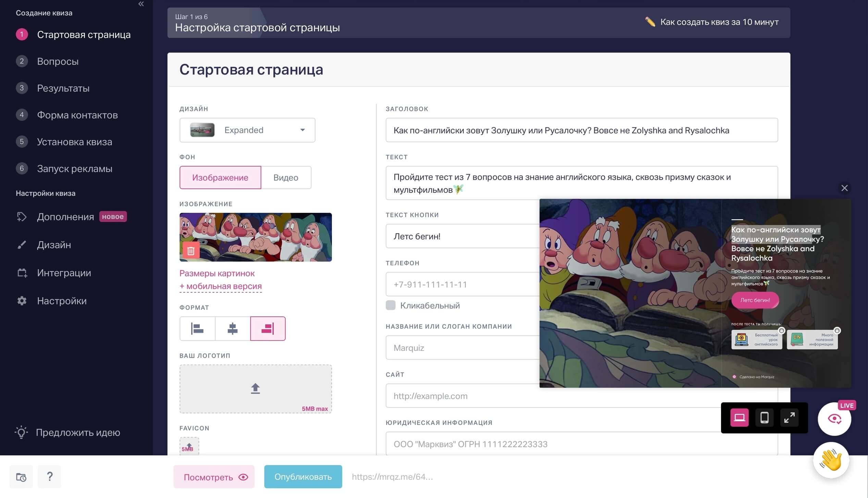The width and height of the screenshot is (868, 498).
Task: Open the folder history icon at bottom left
Action: point(21,477)
